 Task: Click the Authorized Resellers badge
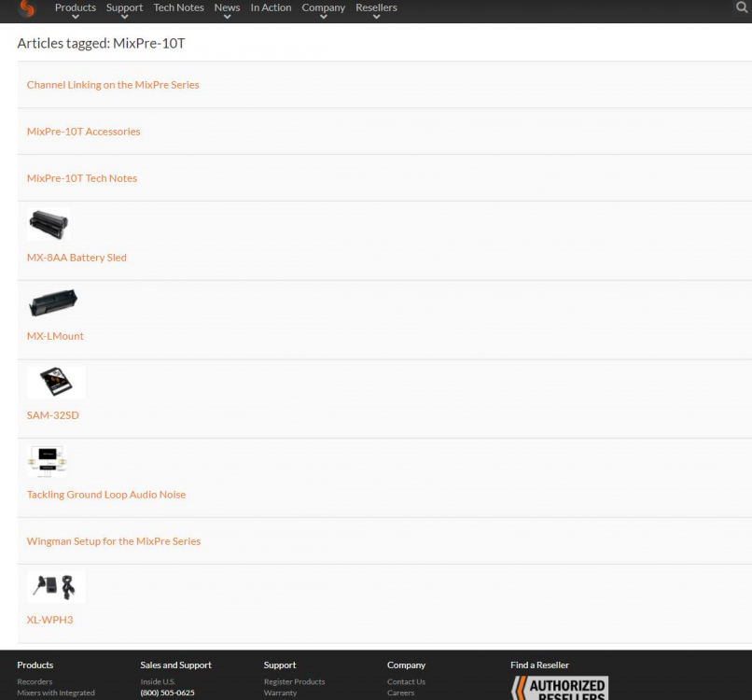click(560, 688)
